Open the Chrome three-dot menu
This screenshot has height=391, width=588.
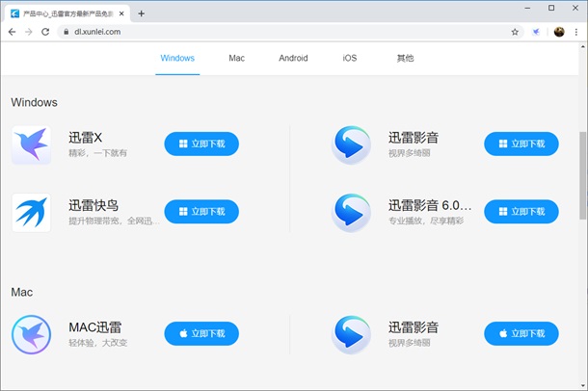tap(576, 32)
